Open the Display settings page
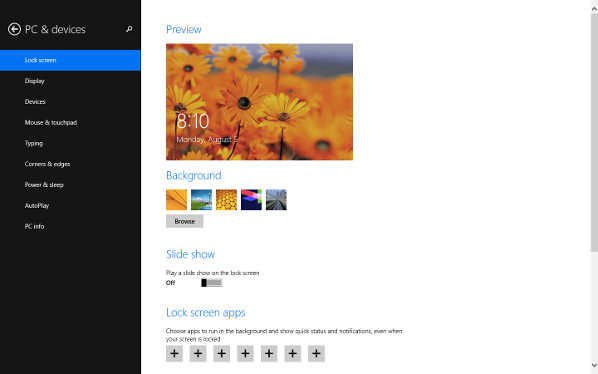 point(70,81)
